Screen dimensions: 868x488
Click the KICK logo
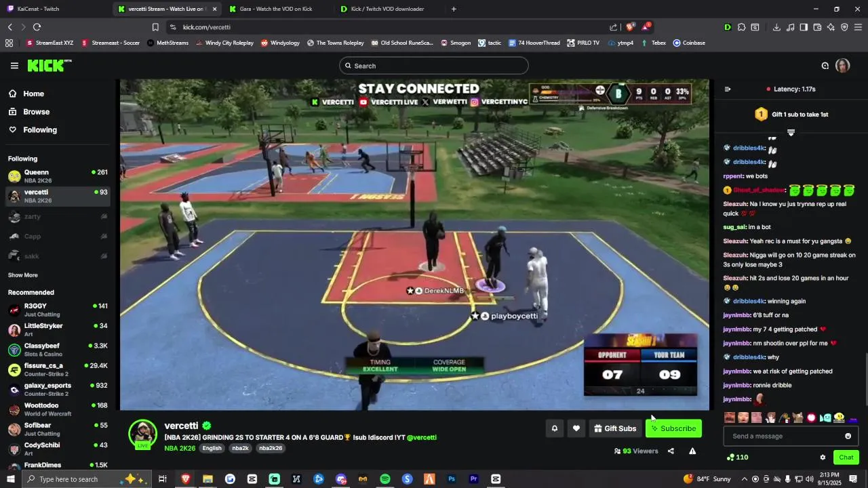click(x=50, y=66)
